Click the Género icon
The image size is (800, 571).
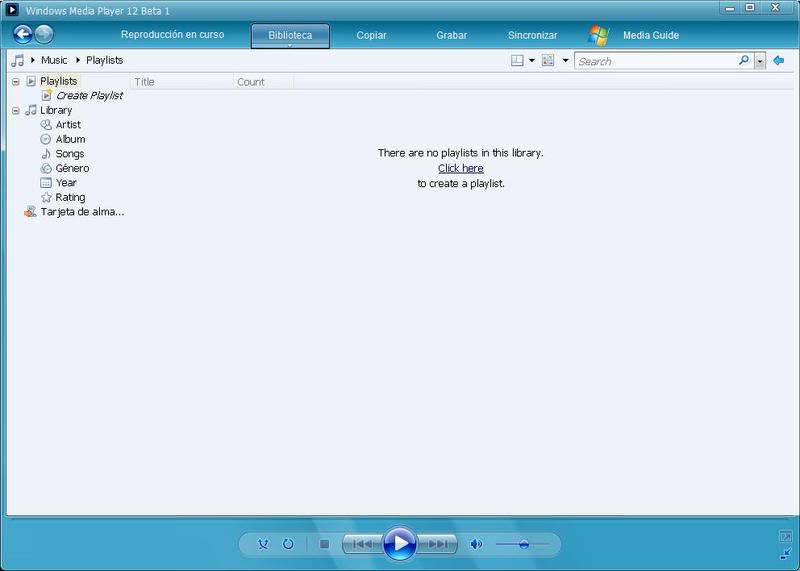46,168
